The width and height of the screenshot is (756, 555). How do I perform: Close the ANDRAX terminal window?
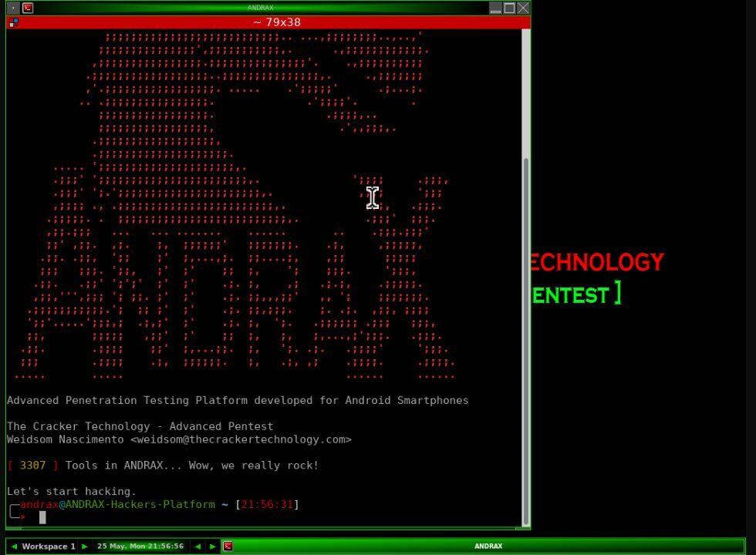[x=523, y=8]
